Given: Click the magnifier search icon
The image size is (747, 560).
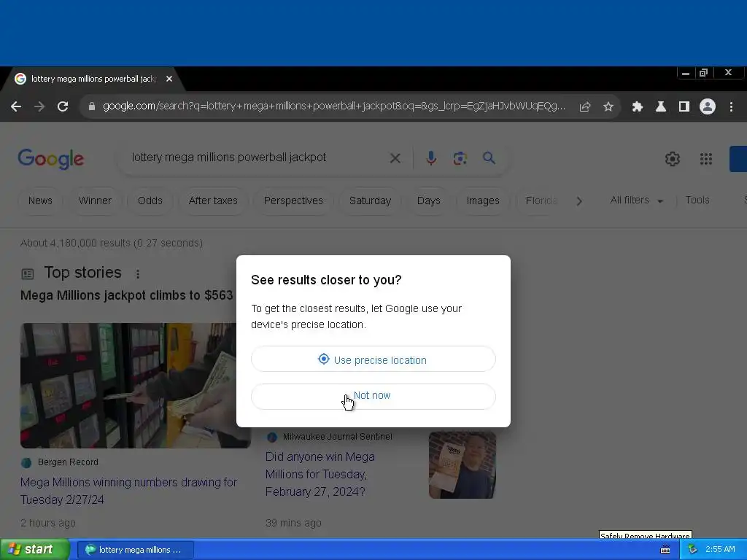Looking at the screenshot, I should click(489, 158).
